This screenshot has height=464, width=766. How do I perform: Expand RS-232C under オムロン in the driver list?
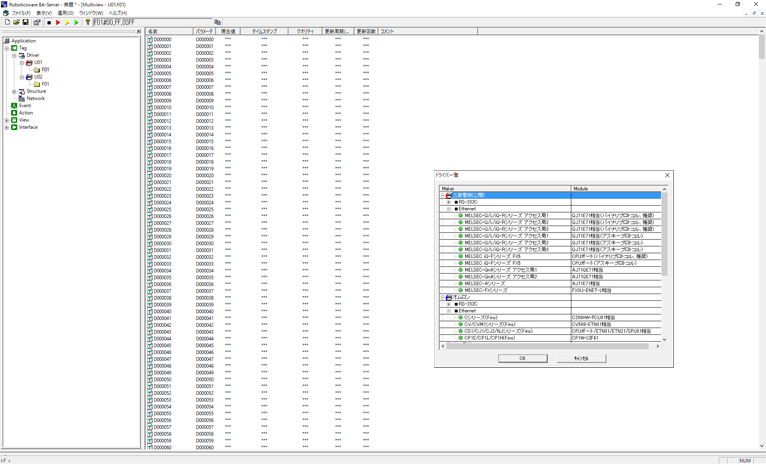[x=448, y=304]
